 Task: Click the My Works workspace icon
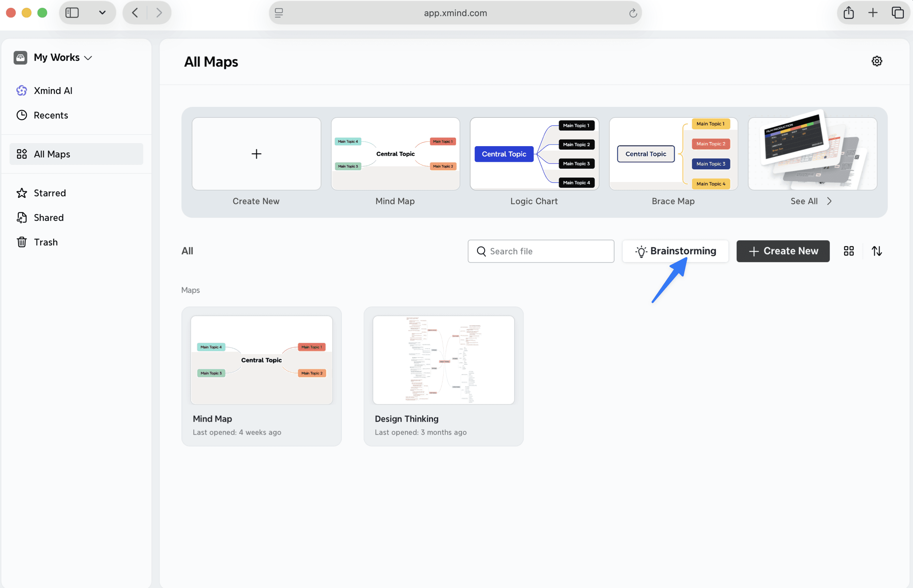[20, 58]
